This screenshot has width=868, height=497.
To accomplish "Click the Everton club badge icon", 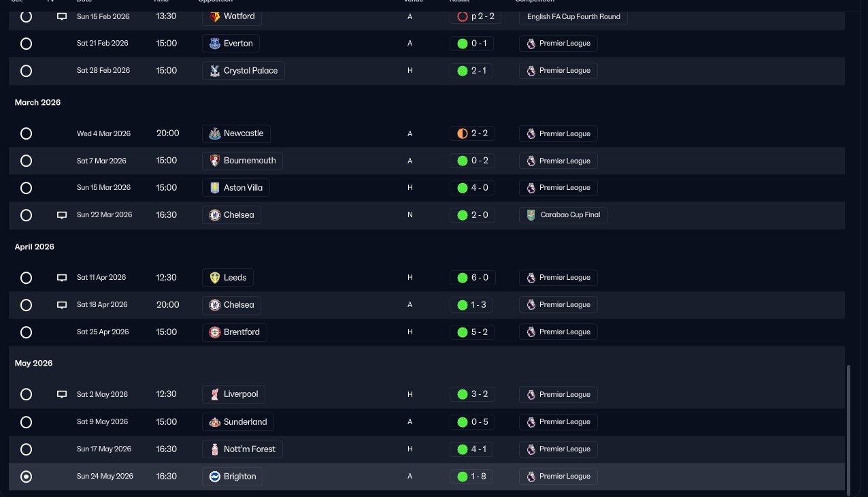I will (x=214, y=44).
